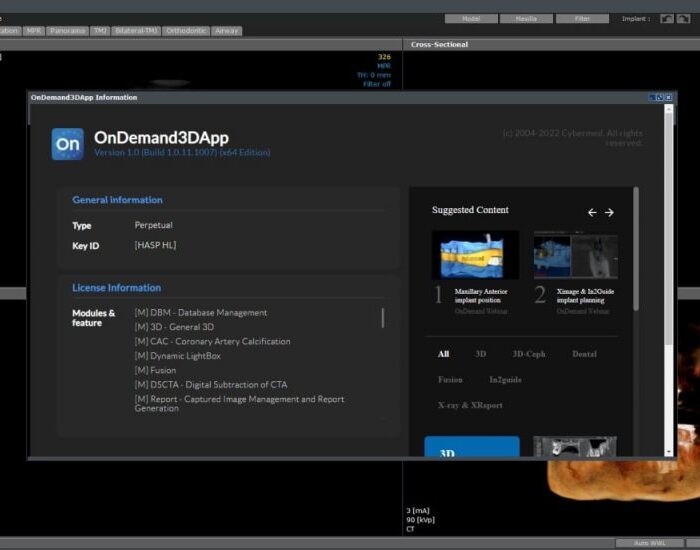Click the 'License Information' heading
The image size is (700, 550).
(117, 288)
